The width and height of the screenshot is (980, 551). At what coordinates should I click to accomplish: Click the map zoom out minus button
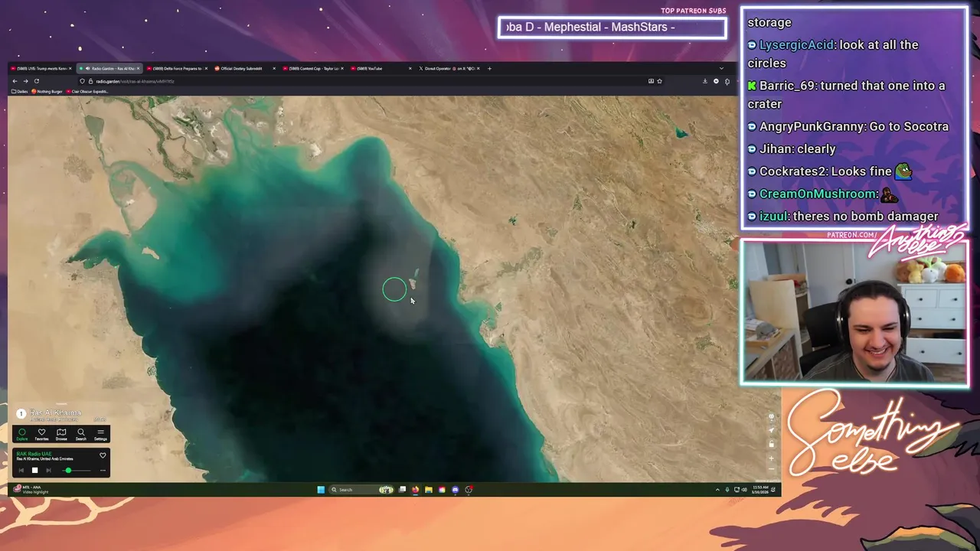click(x=771, y=468)
